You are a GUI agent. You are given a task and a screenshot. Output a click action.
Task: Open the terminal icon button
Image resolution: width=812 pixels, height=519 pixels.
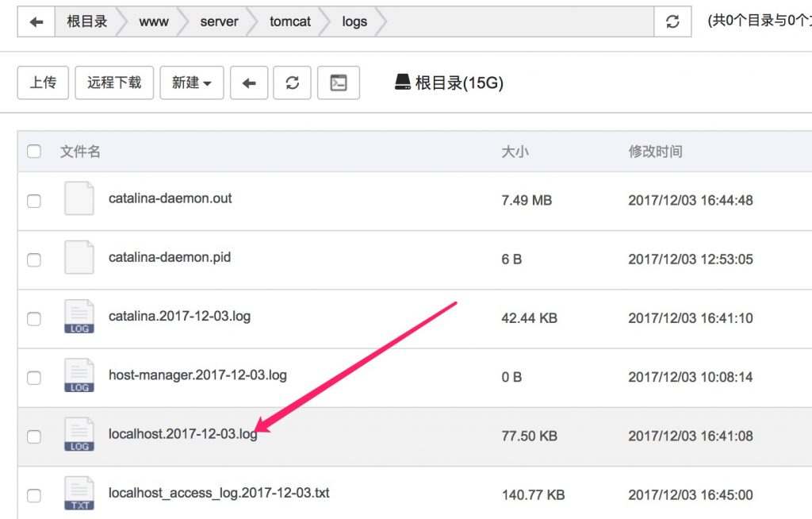339,83
